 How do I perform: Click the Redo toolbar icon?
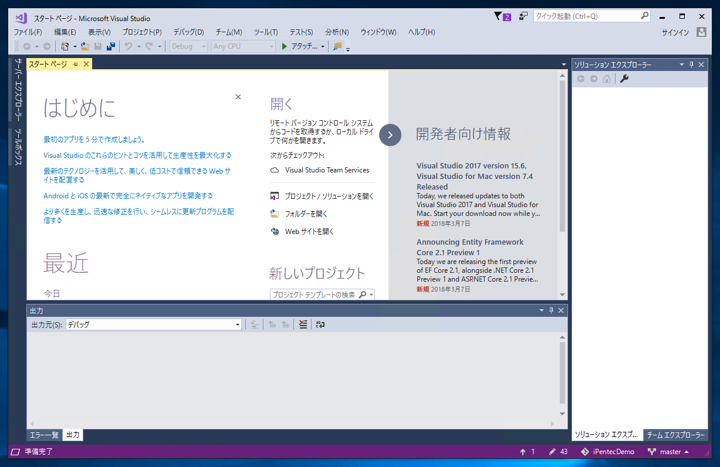click(149, 46)
